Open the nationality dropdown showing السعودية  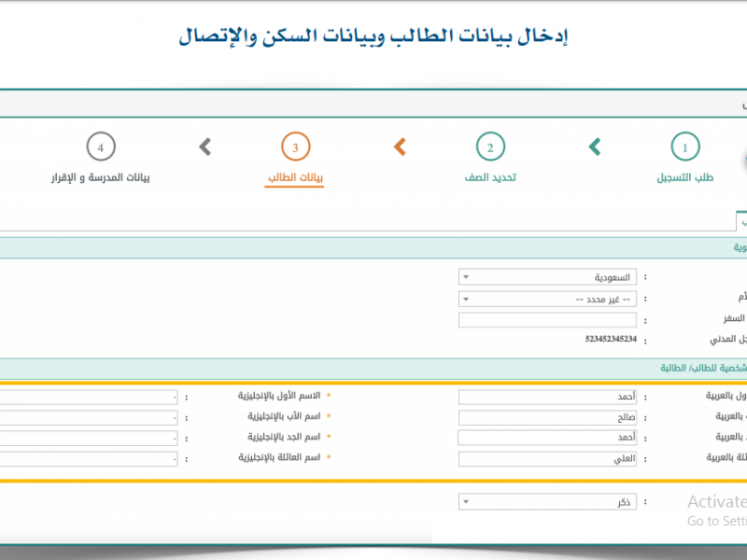(x=547, y=277)
